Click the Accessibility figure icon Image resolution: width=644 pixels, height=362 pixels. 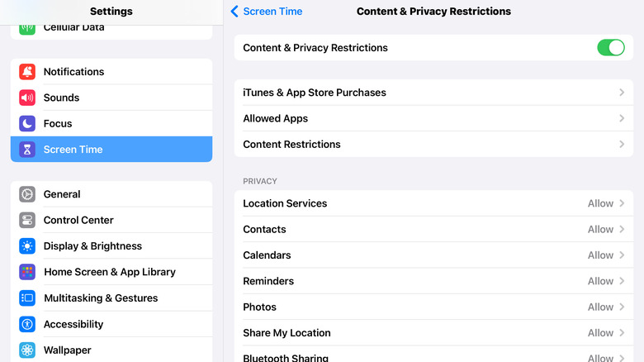[x=27, y=324]
